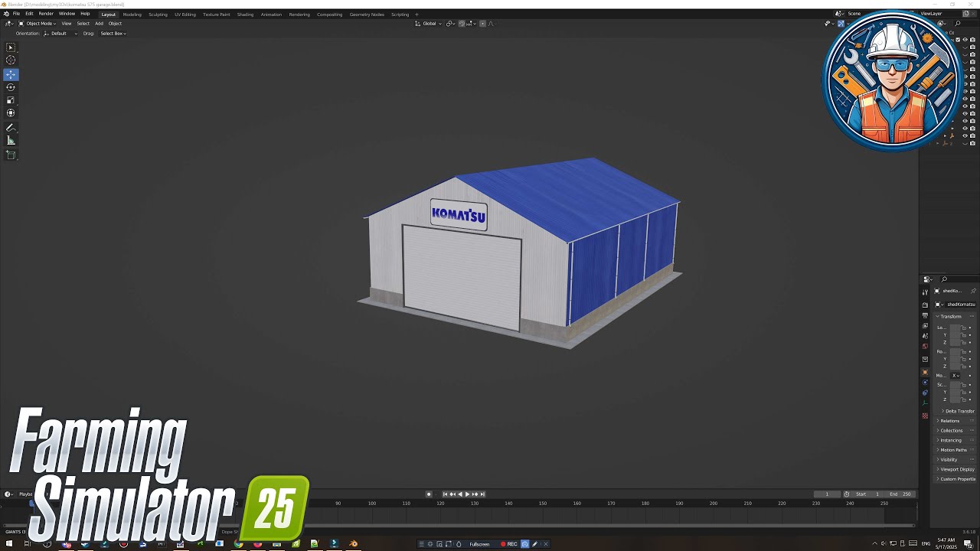Switch to the Modeling workspace tab
The height and width of the screenshot is (551, 980).
pos(132,15)
